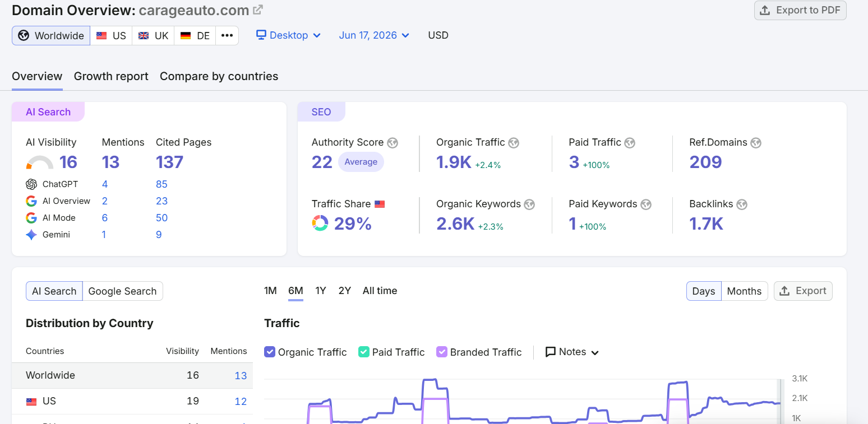Toggle Organic Traffic checkbox
This screenshot has width=868, height=424.
pyautogui.click(x=270, y=352)
